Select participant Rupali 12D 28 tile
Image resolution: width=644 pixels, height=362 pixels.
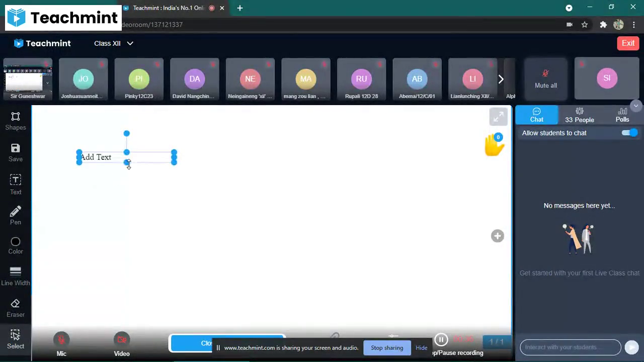[361, 79]
